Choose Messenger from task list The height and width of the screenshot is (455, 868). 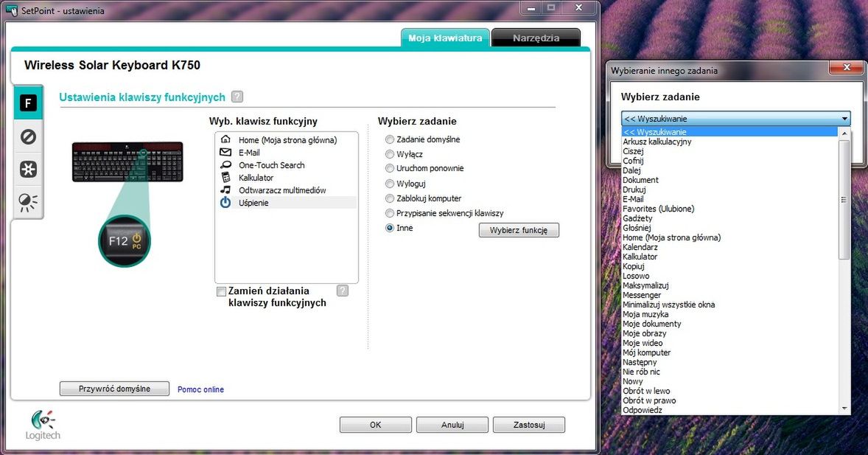[x=729, y=296]
